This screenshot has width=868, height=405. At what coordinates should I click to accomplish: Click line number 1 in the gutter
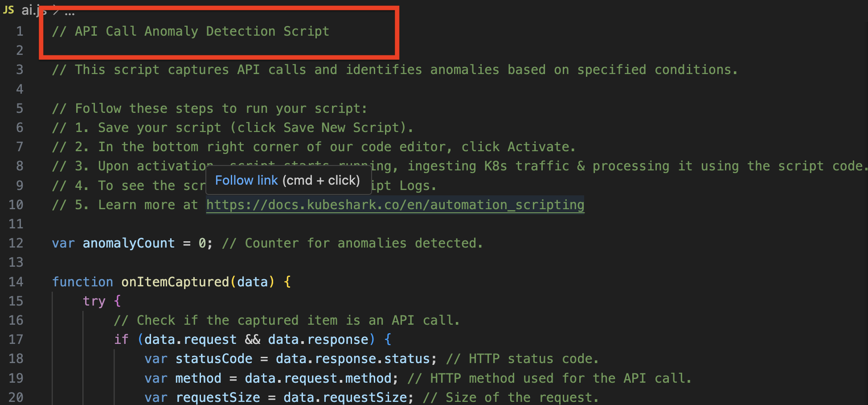point(19,31)
